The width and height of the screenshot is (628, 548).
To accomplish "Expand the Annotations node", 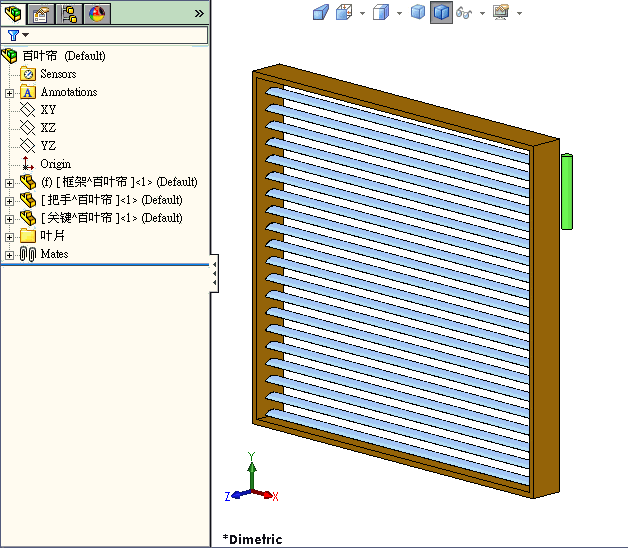I will [9, 93].
